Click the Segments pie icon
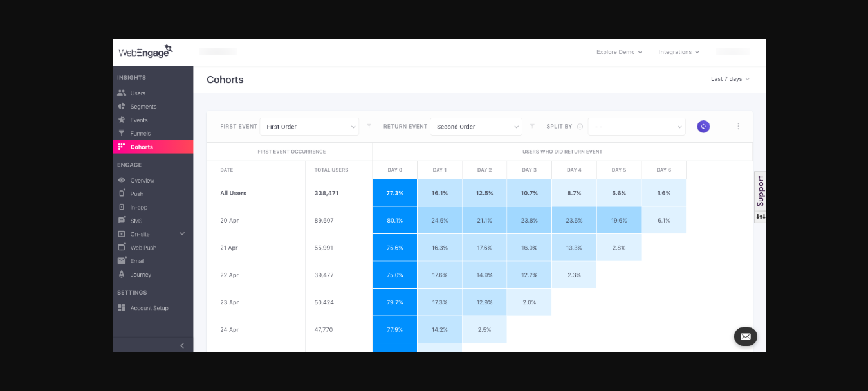 [x=122, y=106]
